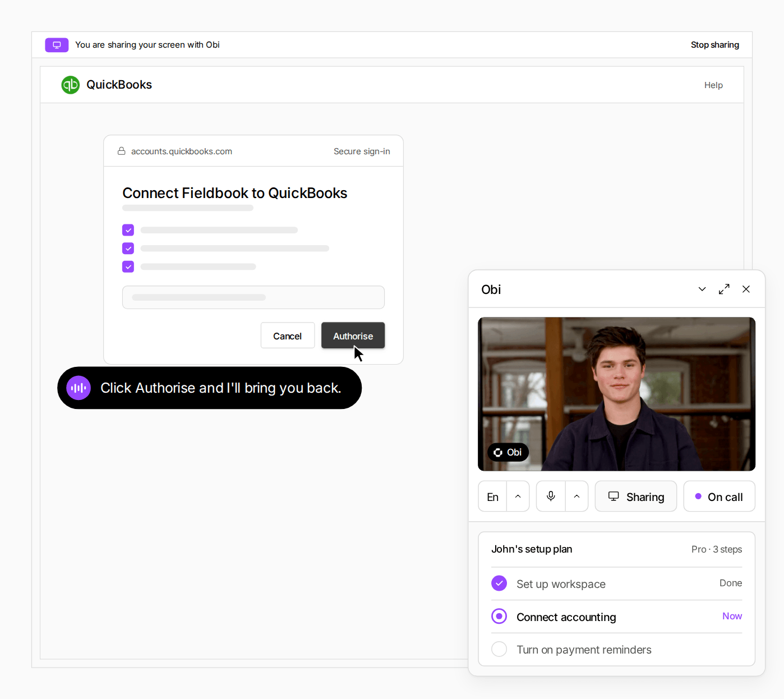This screenshot has width=784, height=699.
Task: Open the QuickBooks Help link
Action: tap(713, 85)
